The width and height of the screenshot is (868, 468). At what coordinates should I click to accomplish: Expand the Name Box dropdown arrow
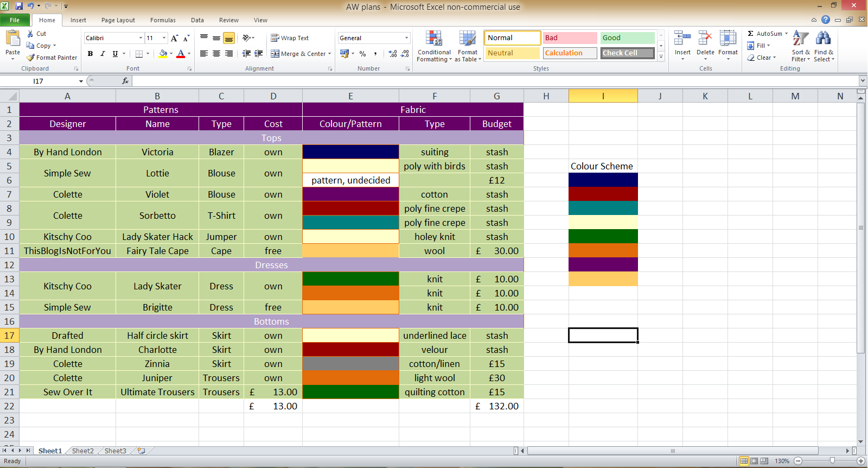tap(81, 81)
